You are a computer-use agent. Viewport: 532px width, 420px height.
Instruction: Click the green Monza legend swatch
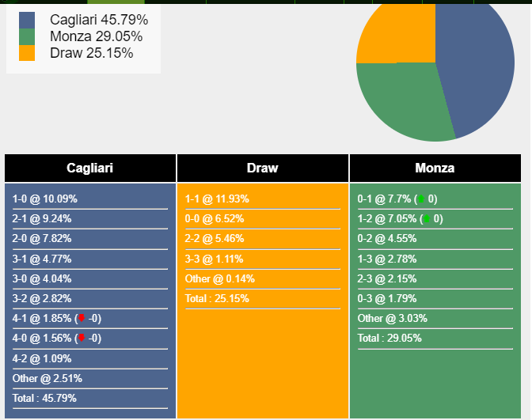tap(27, 36)
